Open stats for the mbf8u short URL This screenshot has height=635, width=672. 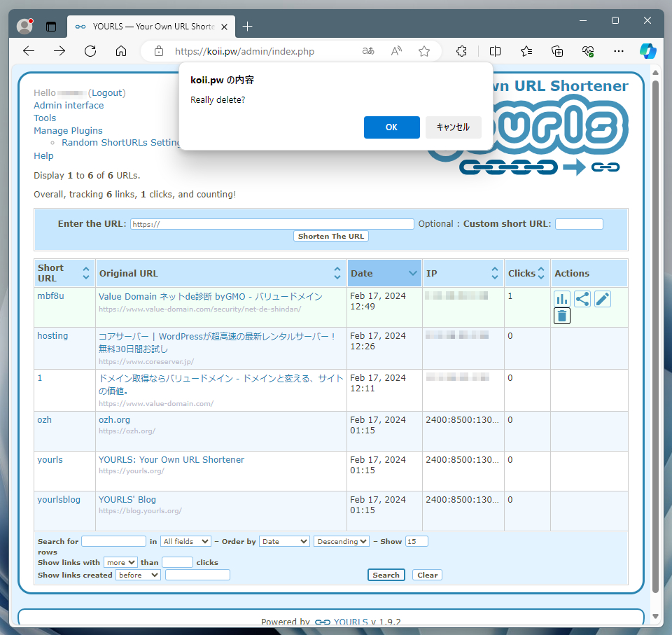562,299
